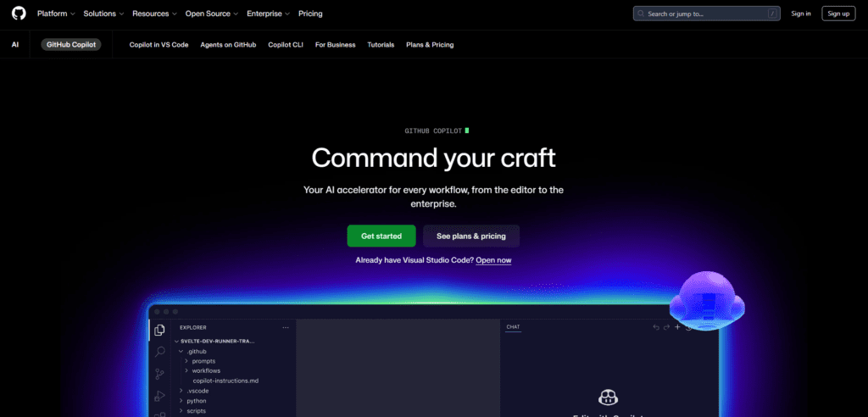Select the Search magnifier in editor activity bar

pos(159,352)
